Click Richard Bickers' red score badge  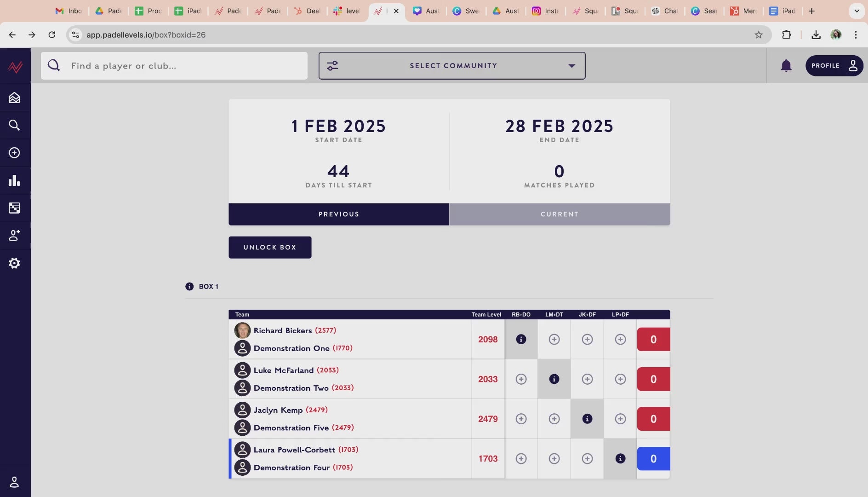tap(653, 340)
